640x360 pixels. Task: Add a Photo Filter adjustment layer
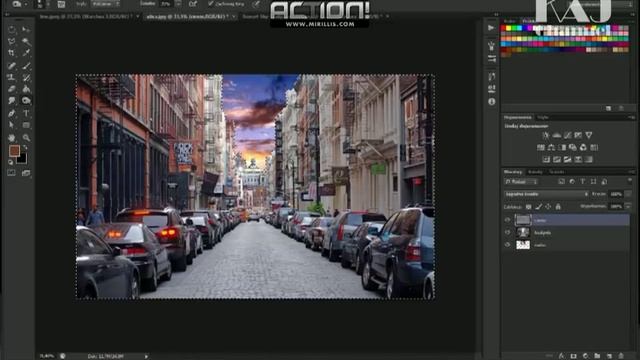573,147
